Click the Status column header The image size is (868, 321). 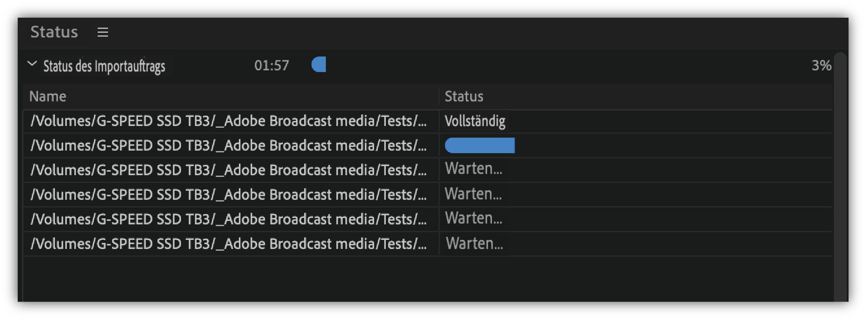click(x=464, y=97)
